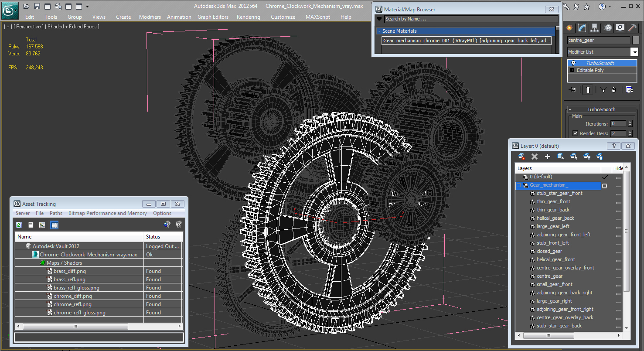Click Delete Layer X icon
This screenshot has width=644, height=351.
click(x=535, y=157)
